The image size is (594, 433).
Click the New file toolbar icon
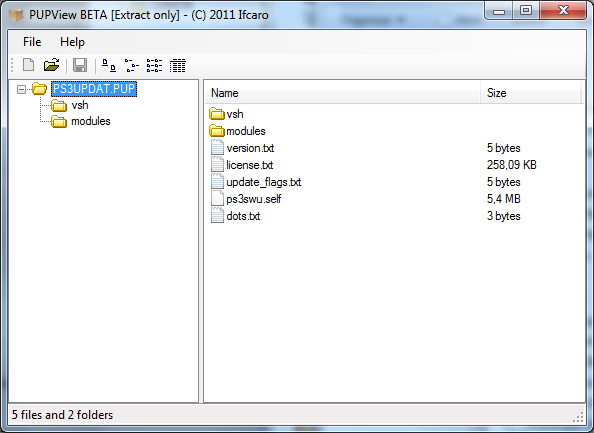[x=28, y=65]
